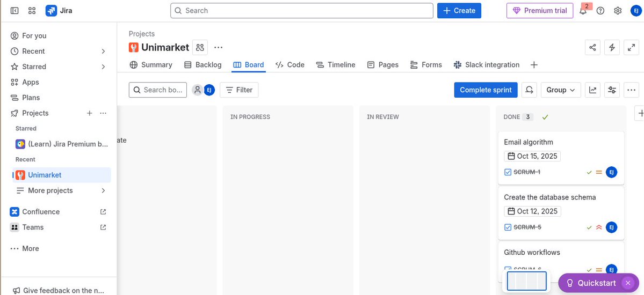644x295 pixels.
Task: Open the three-dot menu beside Unimarket title
Action: 219,47
